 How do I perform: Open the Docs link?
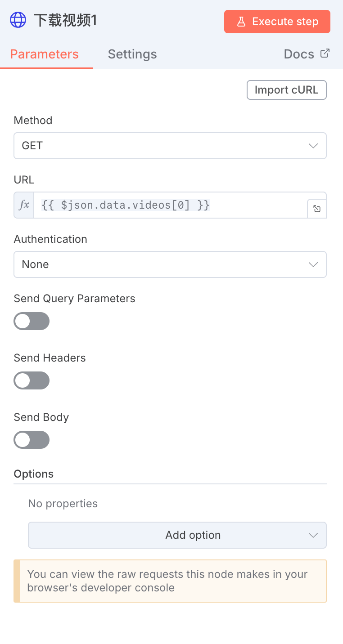pos(299,54)
